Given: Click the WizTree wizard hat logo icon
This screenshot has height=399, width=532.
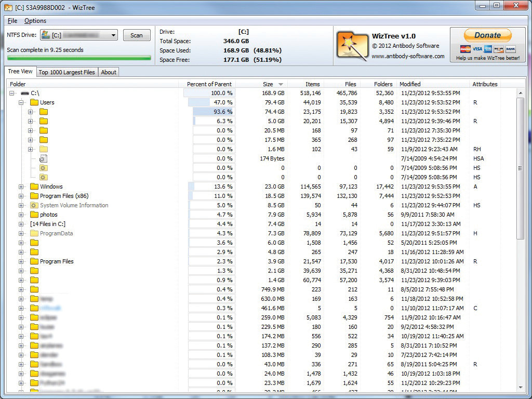Looking at the screenshot, I should tap(352, 45).
